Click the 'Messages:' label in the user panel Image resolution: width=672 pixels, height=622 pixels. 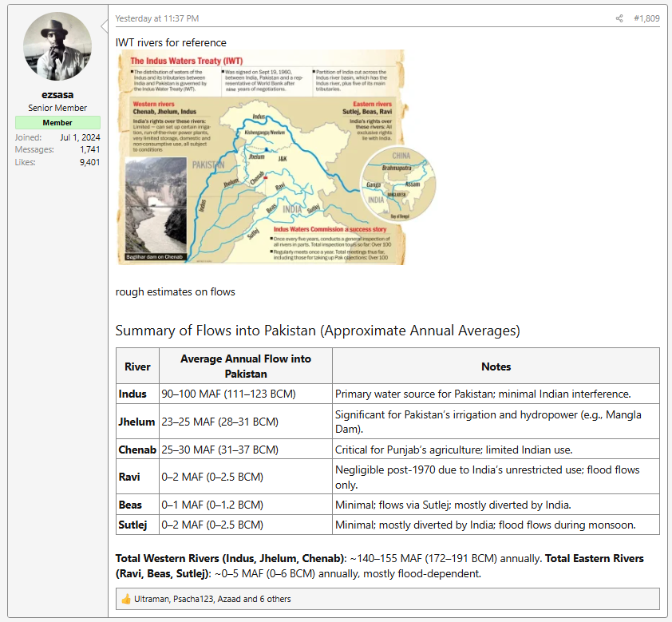click(34, 149)
